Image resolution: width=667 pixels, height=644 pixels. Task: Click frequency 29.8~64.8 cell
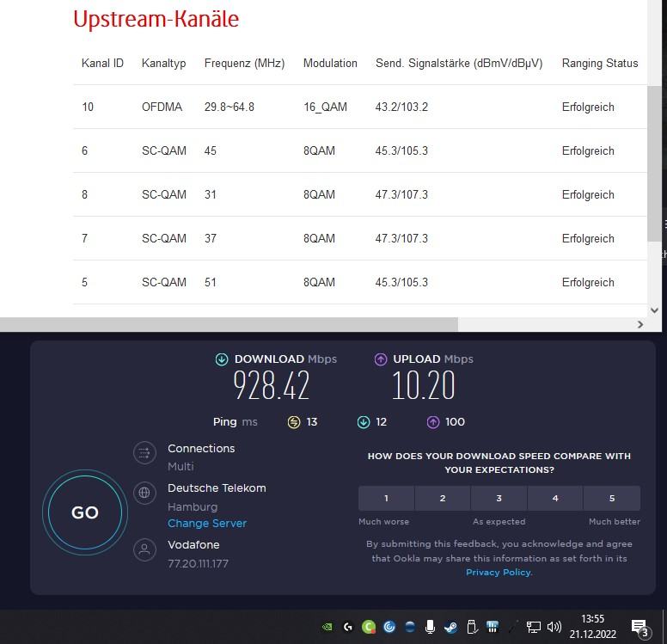click(229, 107)
